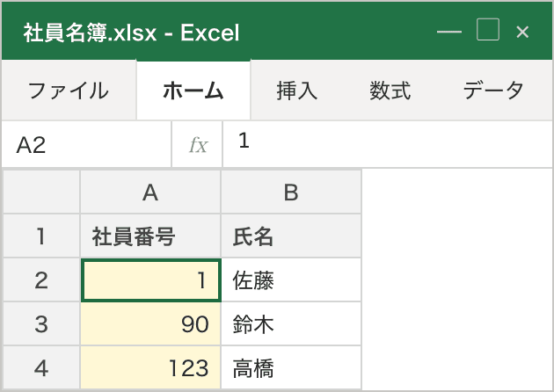Image resolution: width=554 pixels, height=392 pixels.
Task: Switch to the 挿入 tab
Action: 297,91
